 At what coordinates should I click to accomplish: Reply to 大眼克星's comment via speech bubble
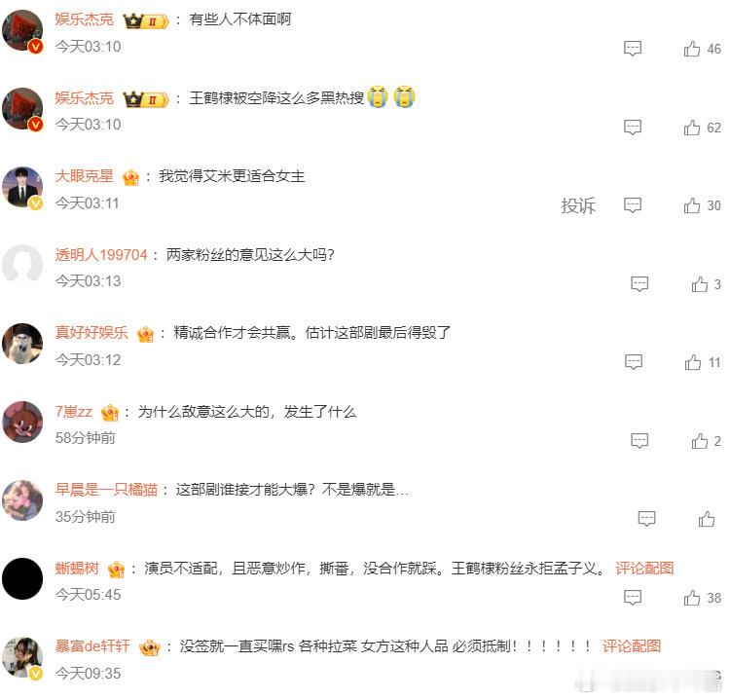[633, 204]
